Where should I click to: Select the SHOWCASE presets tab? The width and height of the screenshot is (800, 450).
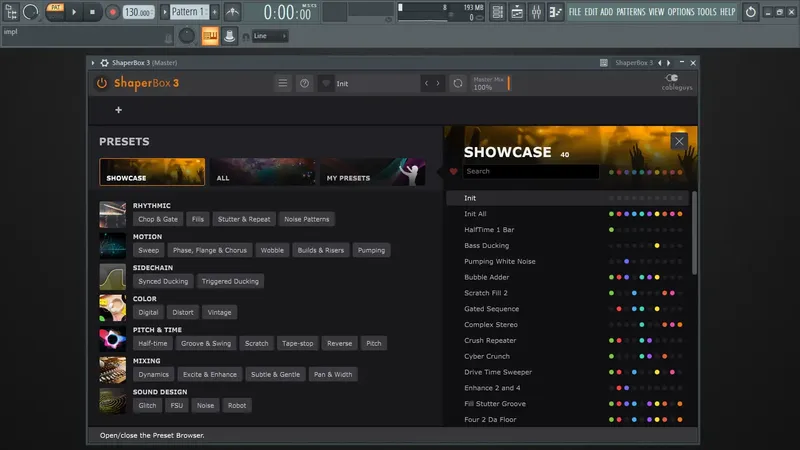(152, 172)
